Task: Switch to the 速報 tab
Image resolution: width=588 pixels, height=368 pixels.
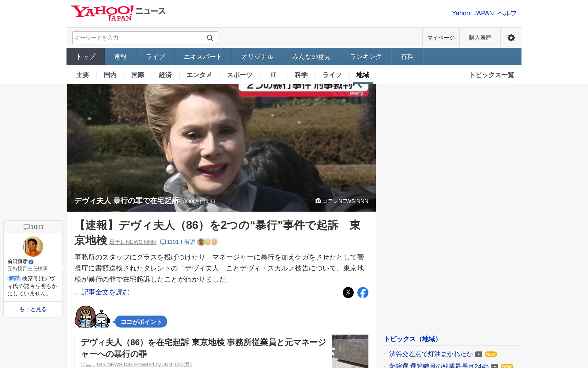Action: point(120,57)
